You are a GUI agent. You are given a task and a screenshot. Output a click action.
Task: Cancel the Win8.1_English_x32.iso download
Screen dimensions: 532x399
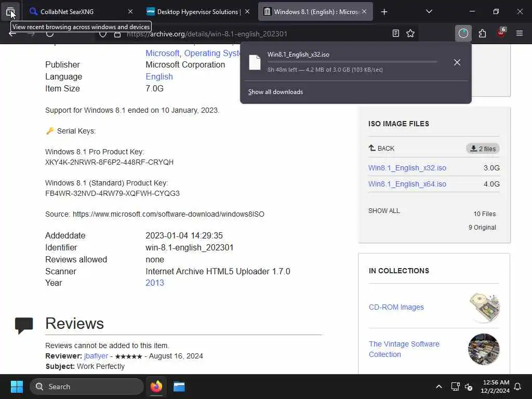coord(457,62)
